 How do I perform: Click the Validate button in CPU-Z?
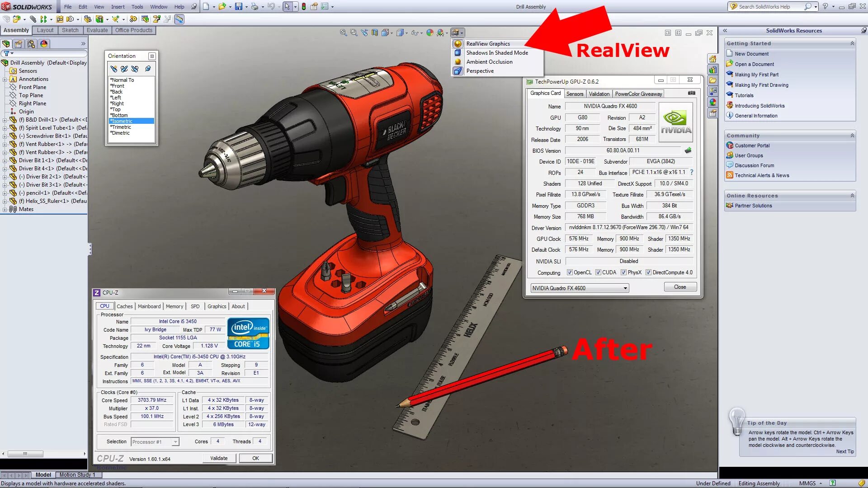coord(219,458)
